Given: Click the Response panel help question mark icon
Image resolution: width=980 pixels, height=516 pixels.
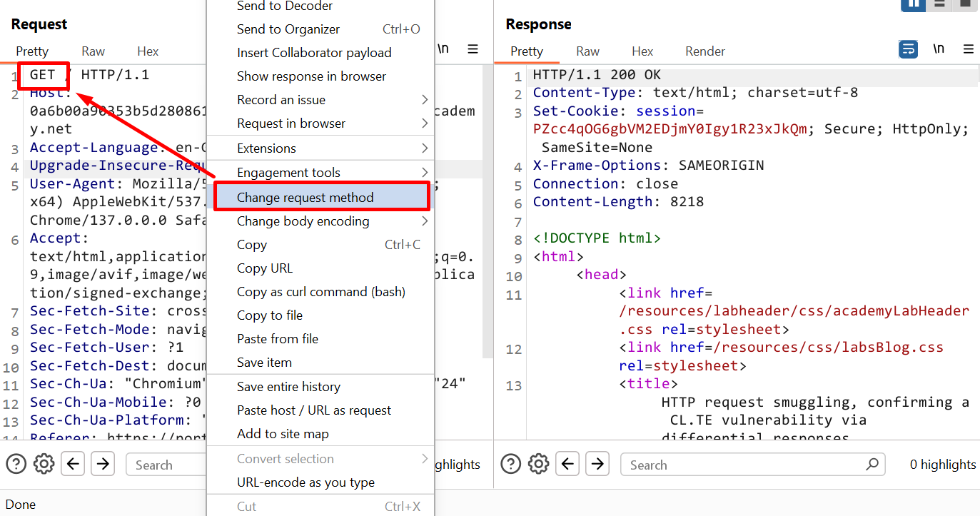Looking at the screenshot, I should (511, 464).
